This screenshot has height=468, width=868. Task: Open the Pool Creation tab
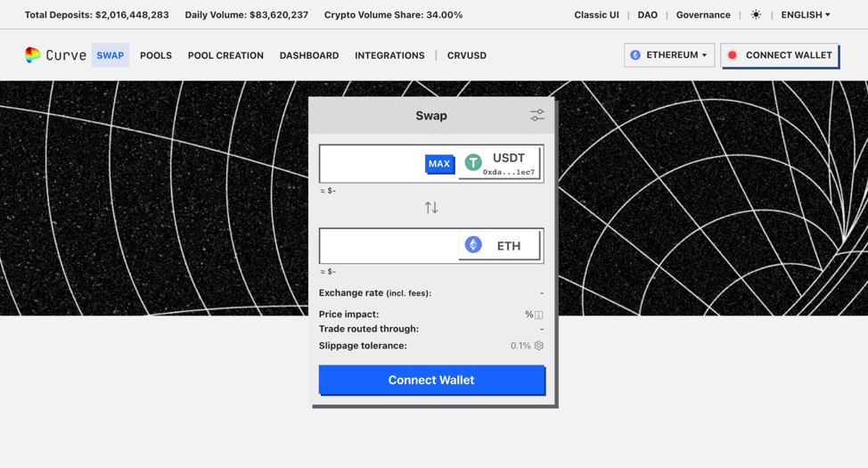[x=225, y=55]
